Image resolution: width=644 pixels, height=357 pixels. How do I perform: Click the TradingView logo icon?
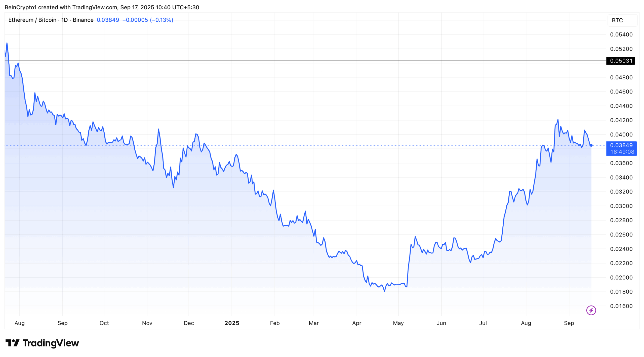click(x=12, y=343)
